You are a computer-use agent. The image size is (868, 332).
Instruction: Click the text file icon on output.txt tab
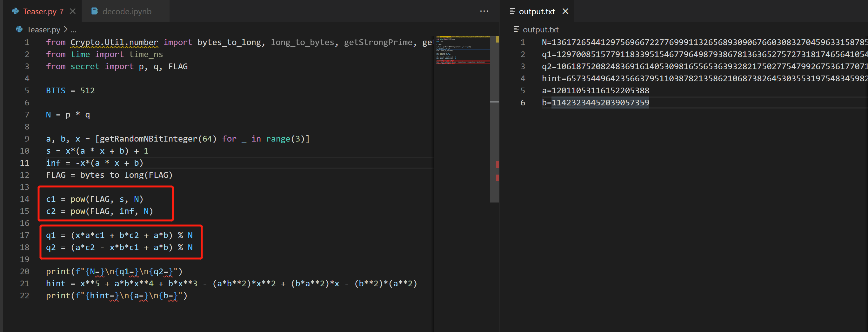(x=512, y=11)
